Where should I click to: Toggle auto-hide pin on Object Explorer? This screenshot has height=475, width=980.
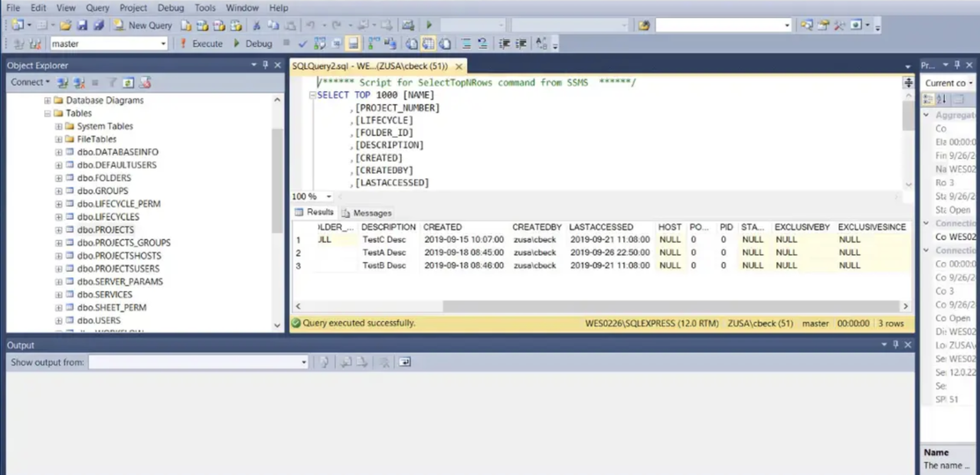265,64
